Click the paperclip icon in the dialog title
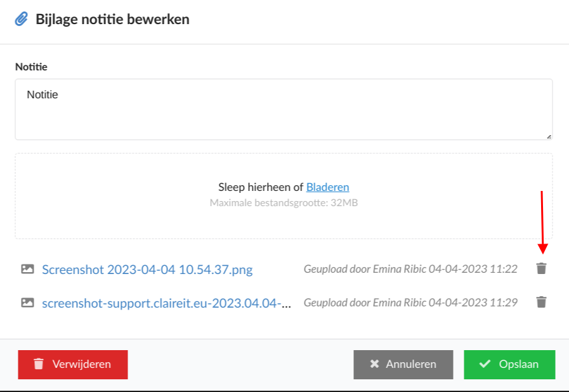The image size is (569, 392). tap(22, 19)
